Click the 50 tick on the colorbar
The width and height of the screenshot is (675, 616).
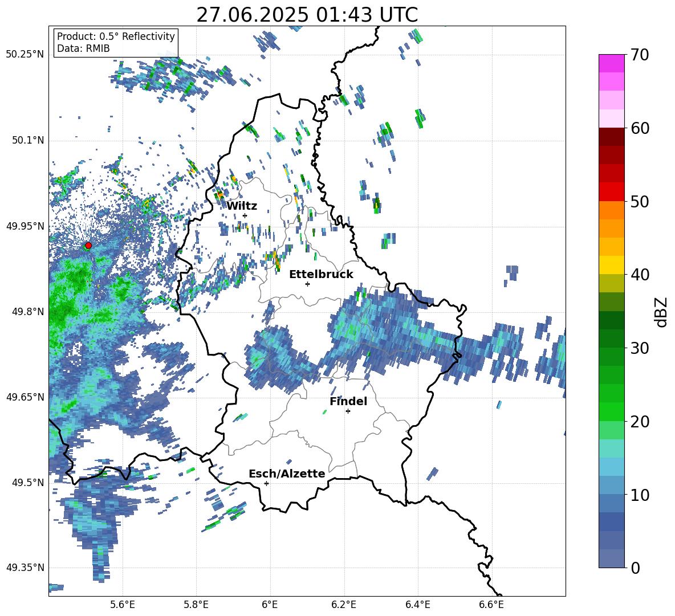tap(639, 201)
